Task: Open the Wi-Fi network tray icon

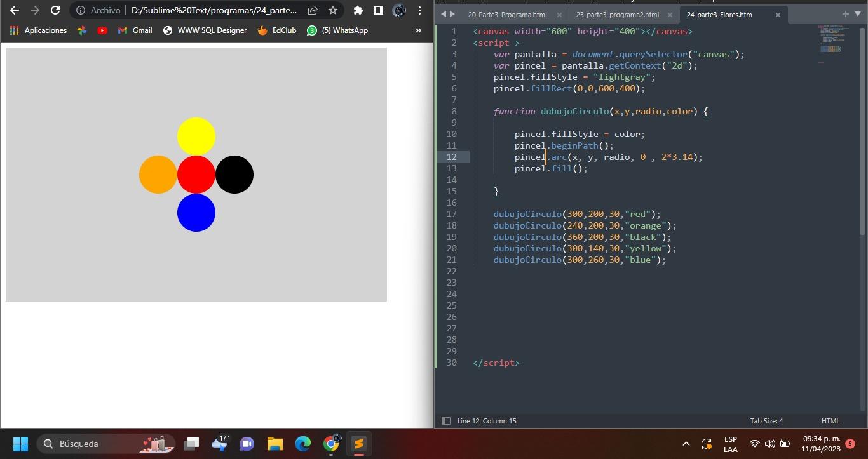Action: [x=755, y=444]
